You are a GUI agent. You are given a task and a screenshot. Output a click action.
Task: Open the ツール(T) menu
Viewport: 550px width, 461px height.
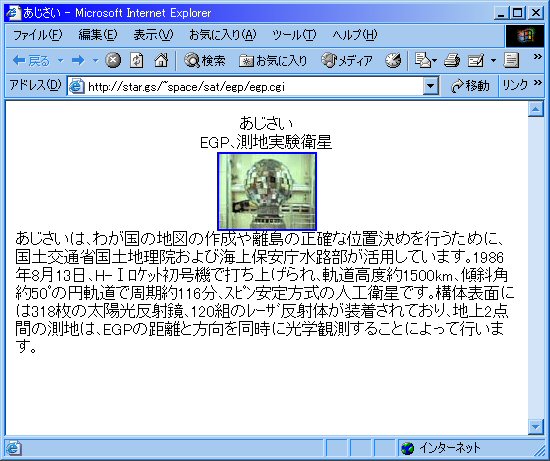click(x=294, y=35)
